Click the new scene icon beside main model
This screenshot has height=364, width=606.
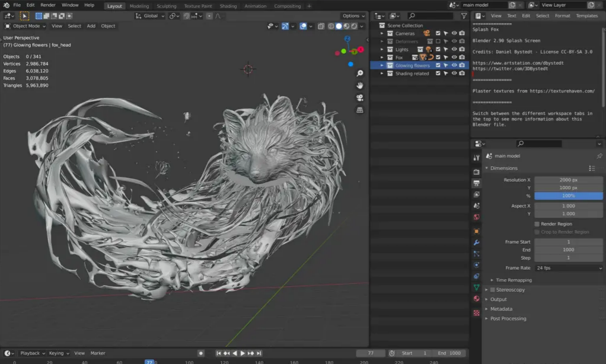[512, 5]
